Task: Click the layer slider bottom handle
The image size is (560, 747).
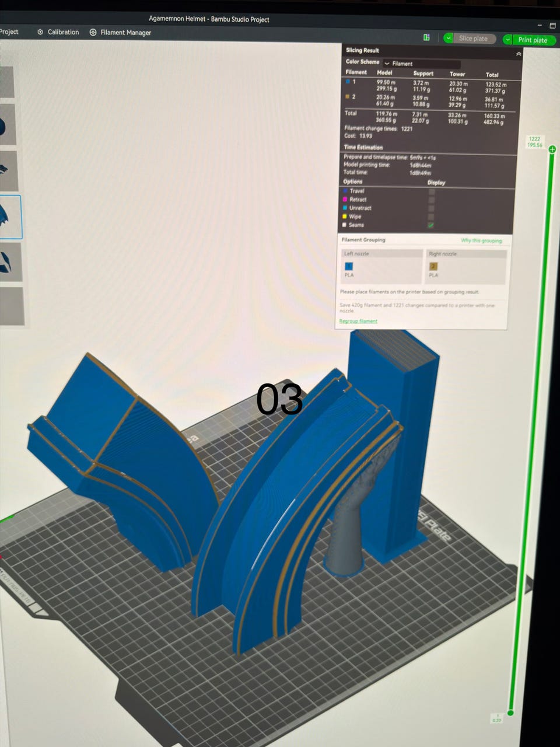Action: pos(510,713)
